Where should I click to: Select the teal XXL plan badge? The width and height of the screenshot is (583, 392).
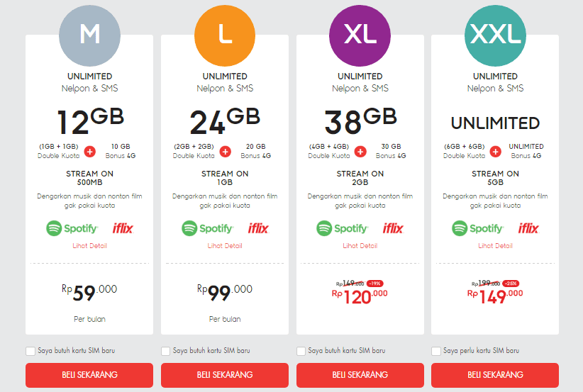tap(495, 35)
